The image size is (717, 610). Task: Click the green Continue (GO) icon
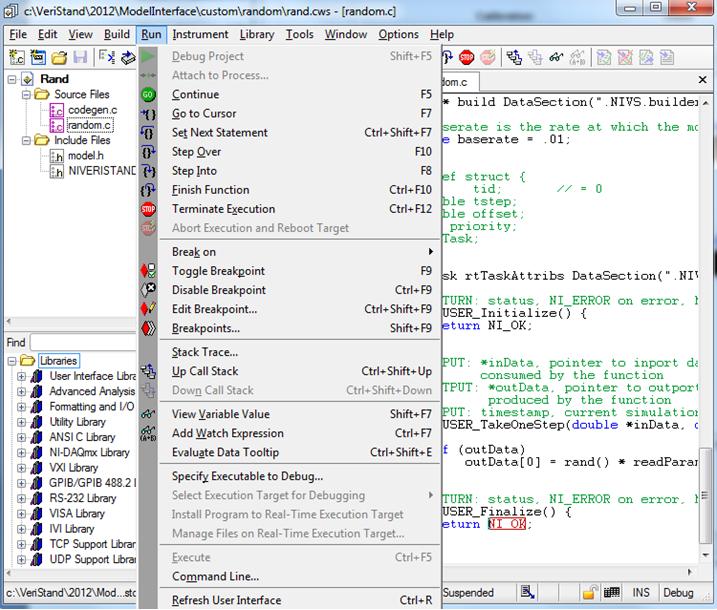tap(149, 95)
